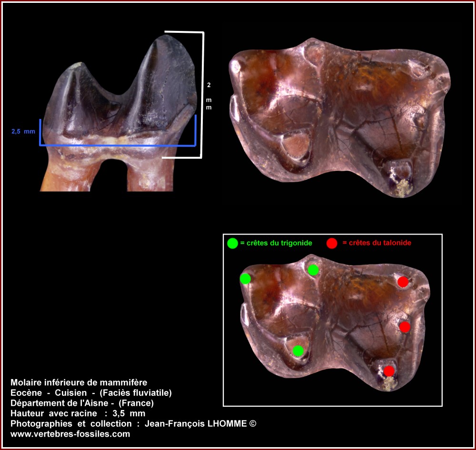
Task: Click the leftmost green marker on the tooth
Action: [245, 279]
